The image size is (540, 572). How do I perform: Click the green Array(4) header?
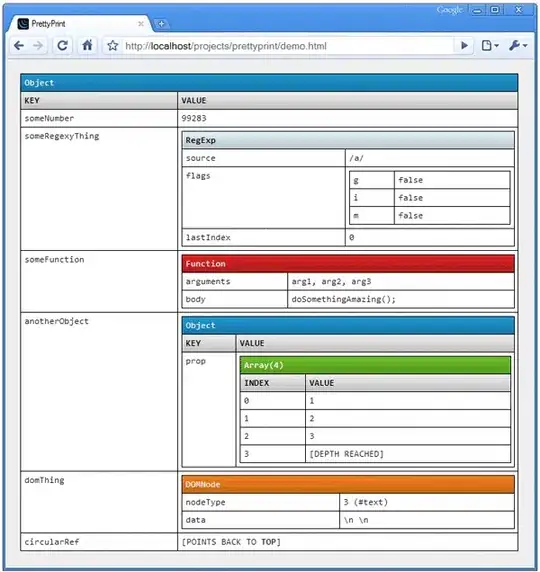[375, 365]
